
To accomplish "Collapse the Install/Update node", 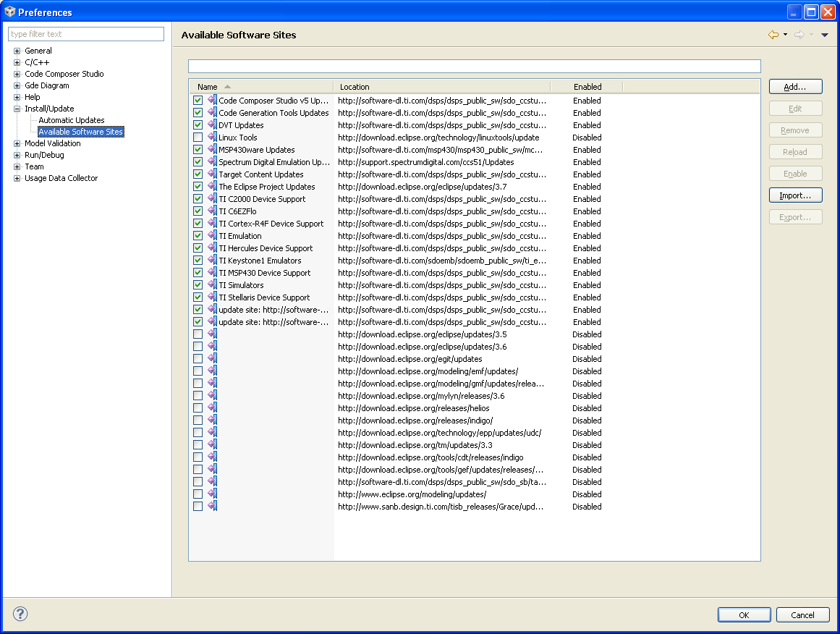I will point(16,108).
